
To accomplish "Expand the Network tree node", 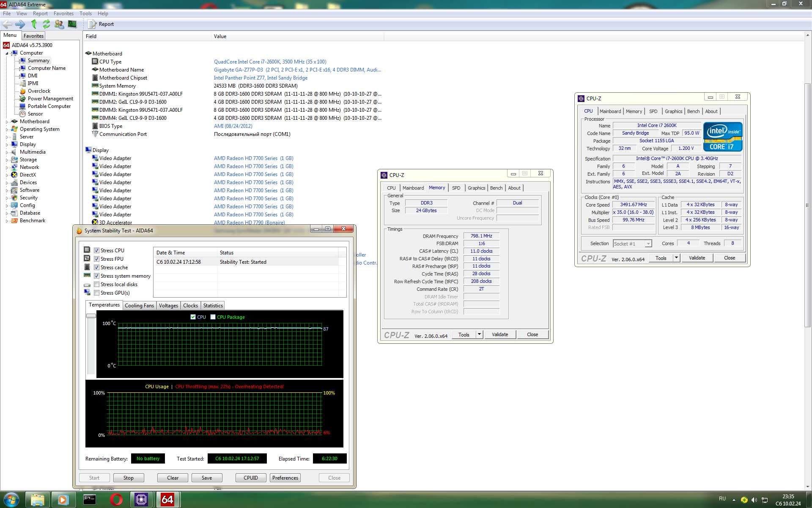I will (x=7, y=168).
